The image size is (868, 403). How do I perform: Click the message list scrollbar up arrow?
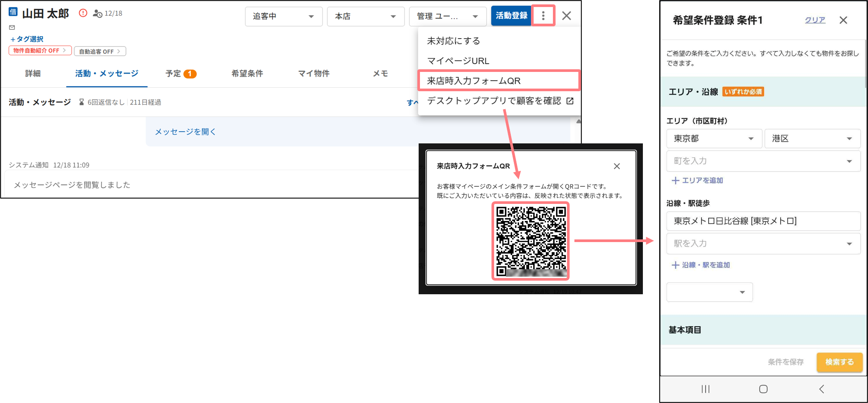coord(578,121)
